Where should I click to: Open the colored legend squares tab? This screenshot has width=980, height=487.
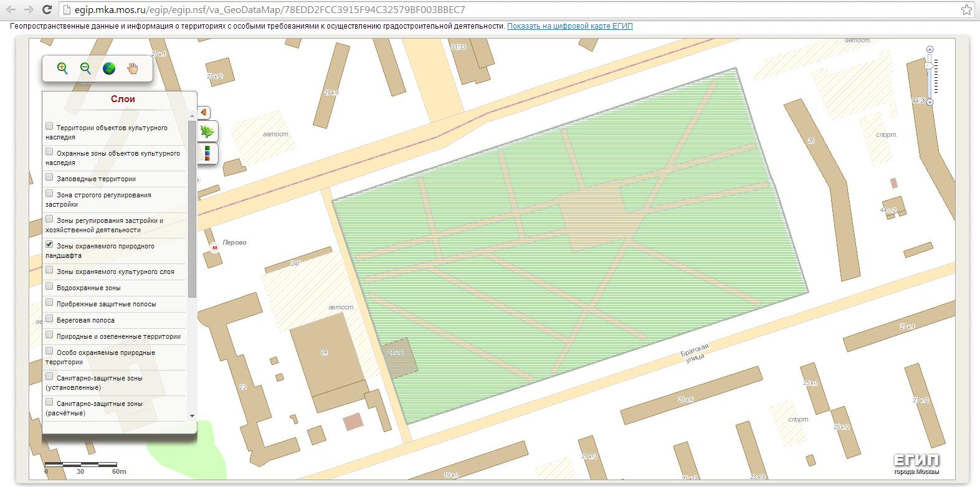click(207, 153)
